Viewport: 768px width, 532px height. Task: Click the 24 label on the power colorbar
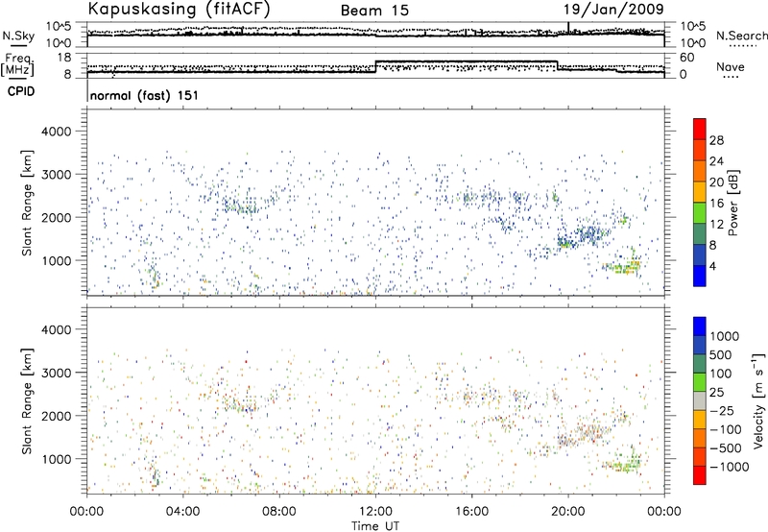tap(716, 161)
